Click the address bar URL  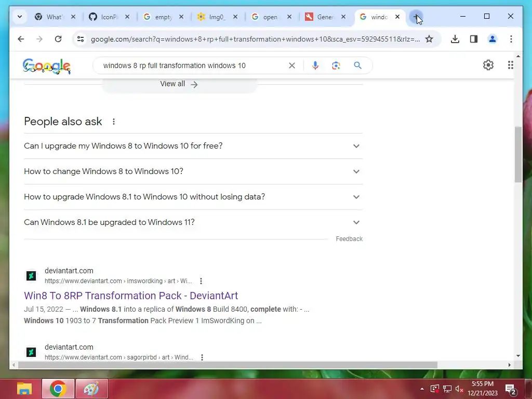click(x=255, y=39)
